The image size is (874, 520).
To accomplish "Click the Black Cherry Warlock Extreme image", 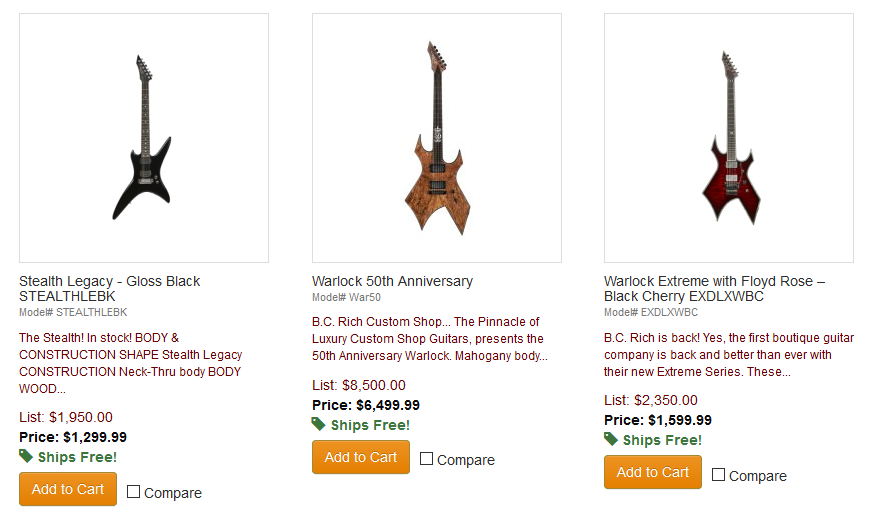I will [729, 138].
